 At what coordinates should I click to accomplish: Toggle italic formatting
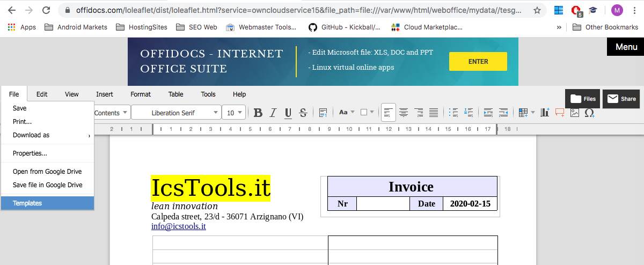273,113
